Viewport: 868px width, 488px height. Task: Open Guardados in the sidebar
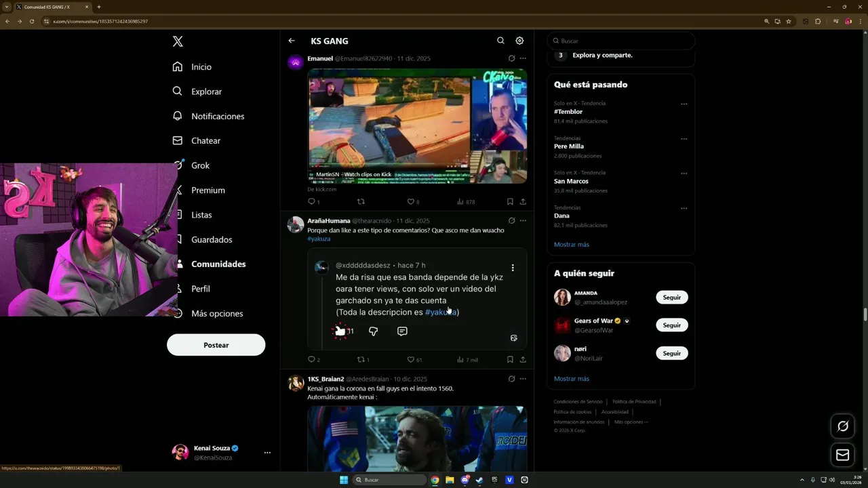(x=212, y=239)
